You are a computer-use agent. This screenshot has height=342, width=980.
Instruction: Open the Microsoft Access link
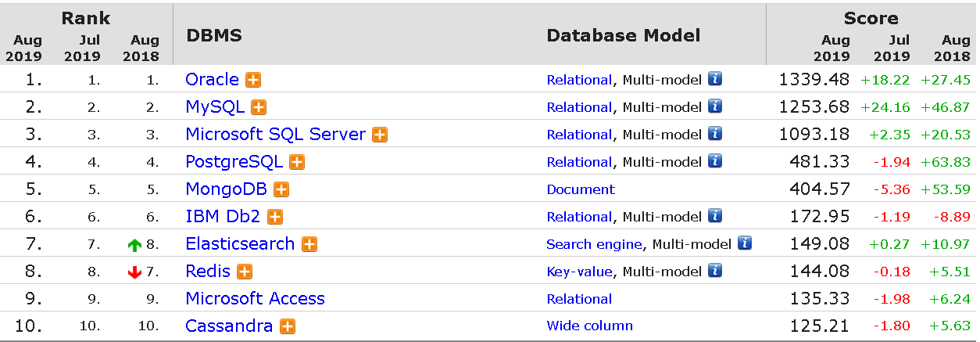coord(255,299)
